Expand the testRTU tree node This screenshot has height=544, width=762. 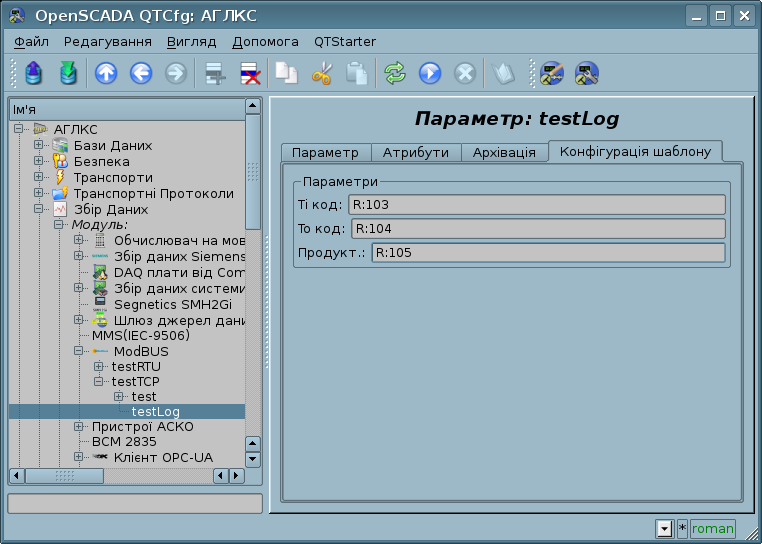(x=98, y=367)
